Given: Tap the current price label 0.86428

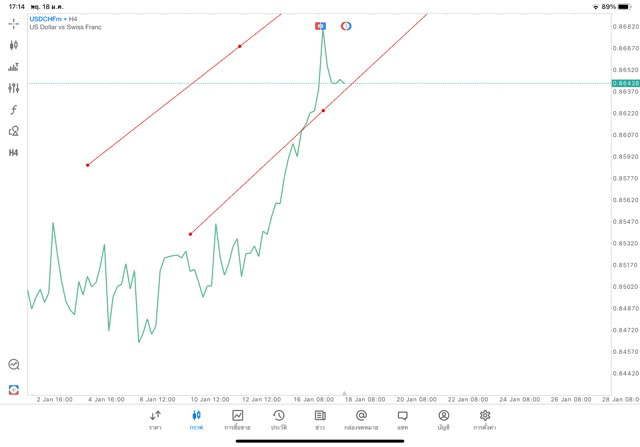Looking at the screenshot, I should pos(624,83).
